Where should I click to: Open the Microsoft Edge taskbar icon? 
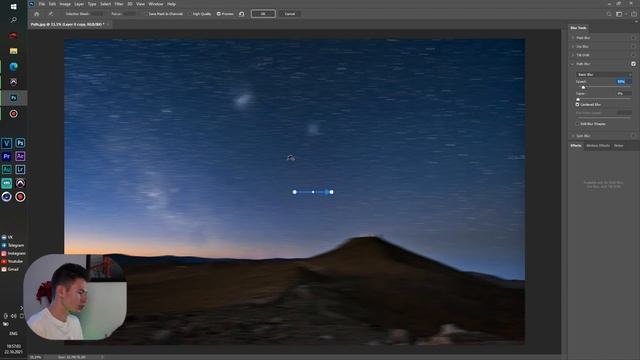click(x=13, y=67)
